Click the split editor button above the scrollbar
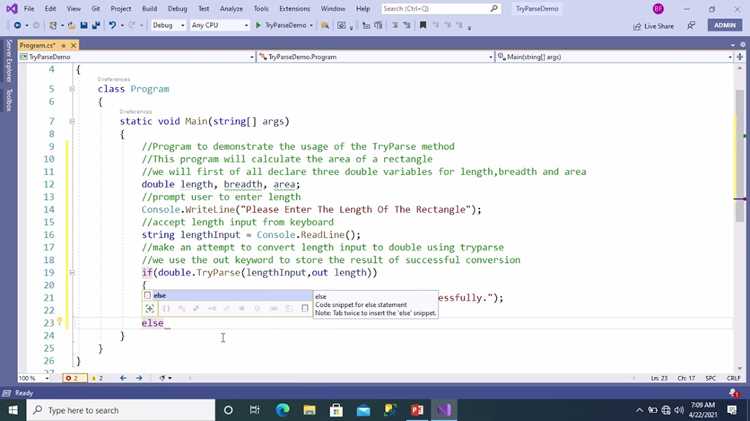Viewport: 750px width, 421px height. (740, 57)
